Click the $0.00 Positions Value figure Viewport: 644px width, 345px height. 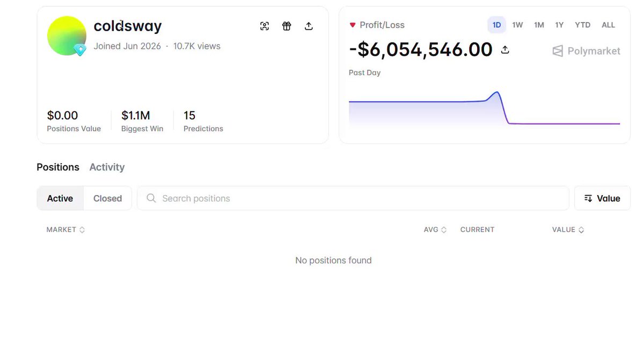pos(62,115)
